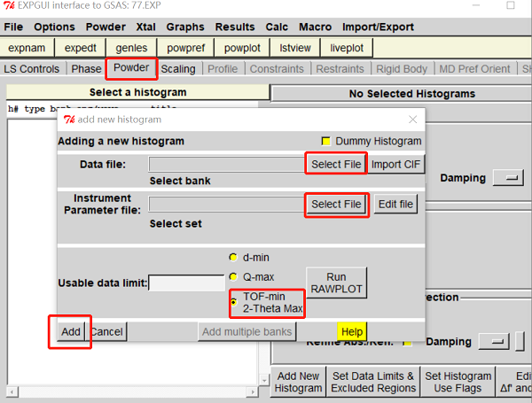
Task: Click the Usable data limit input field
Action: (186, 283)
